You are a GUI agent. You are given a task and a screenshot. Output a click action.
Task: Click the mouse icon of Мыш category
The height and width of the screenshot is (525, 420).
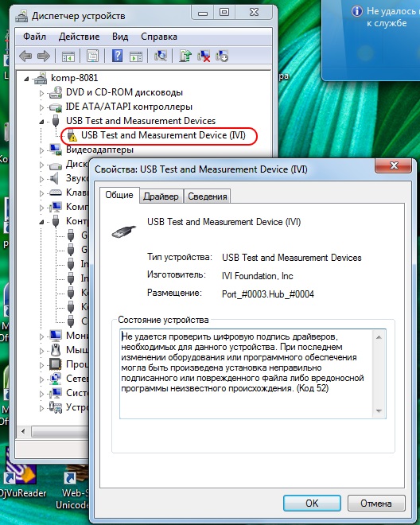[x=56, y=350]
